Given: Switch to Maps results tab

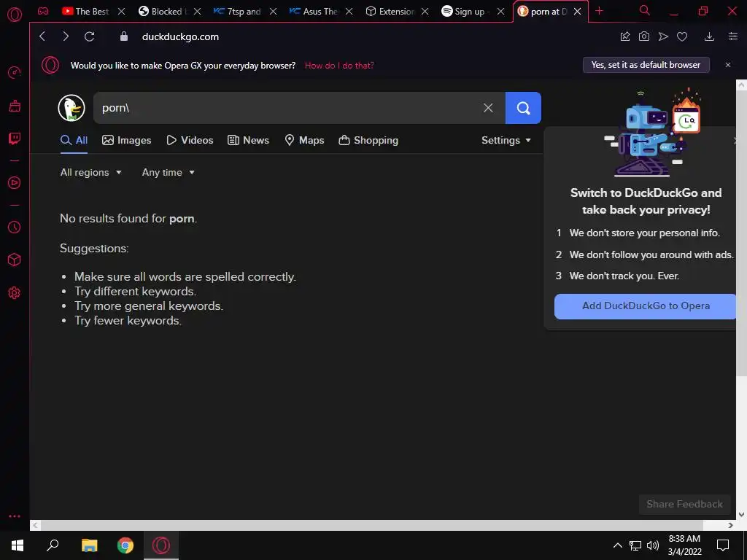Looking at the screenshot, I should coord(304,140).
